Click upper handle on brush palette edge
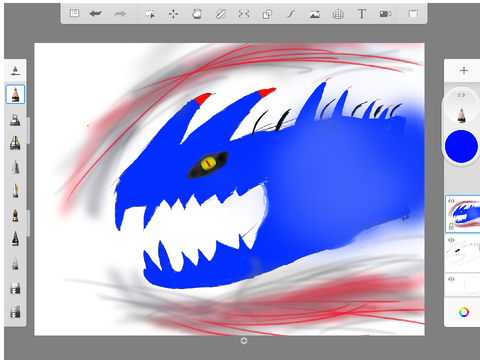 coord(28,130)
